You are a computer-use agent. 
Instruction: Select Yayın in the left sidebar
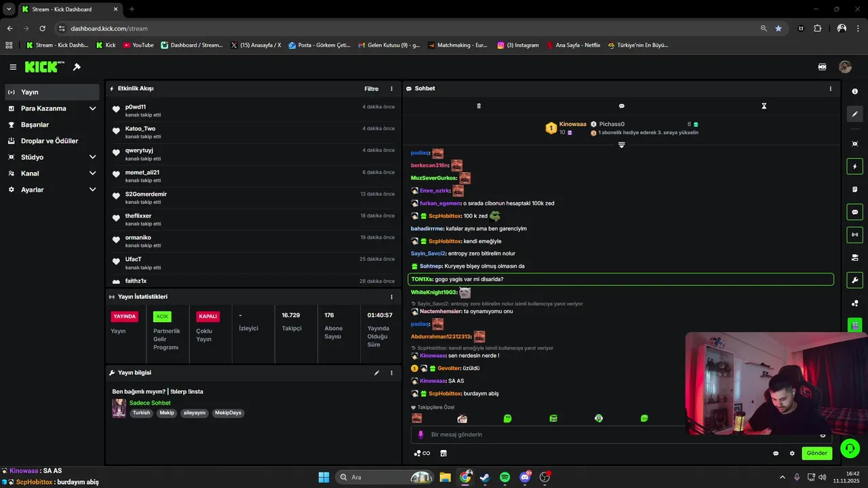(52, 92)
